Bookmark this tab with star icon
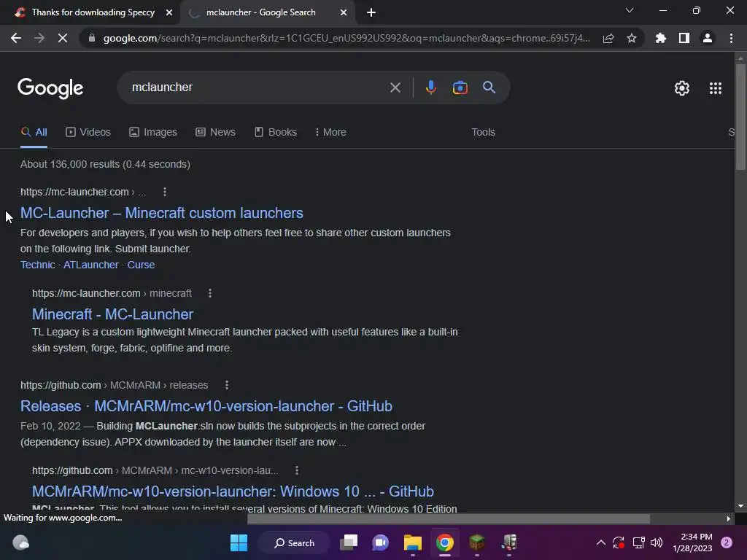The width and height of the screenshot is (747, 560). pos(632,38)
